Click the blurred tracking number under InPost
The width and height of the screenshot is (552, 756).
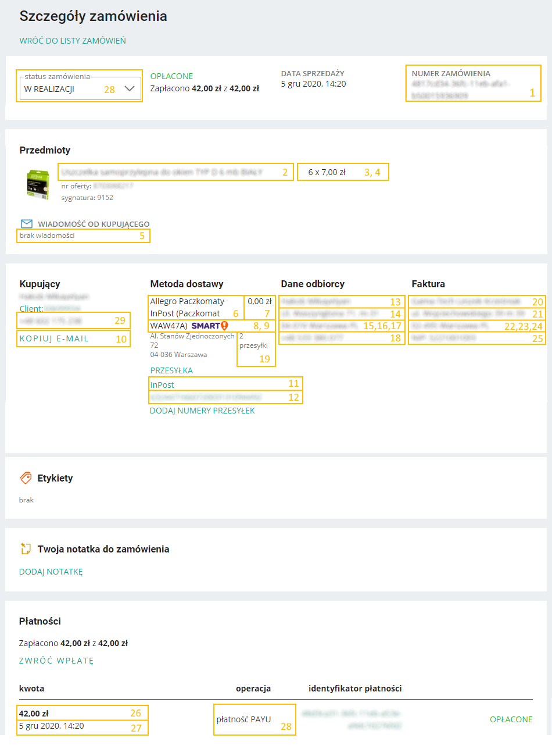(206, 397)
